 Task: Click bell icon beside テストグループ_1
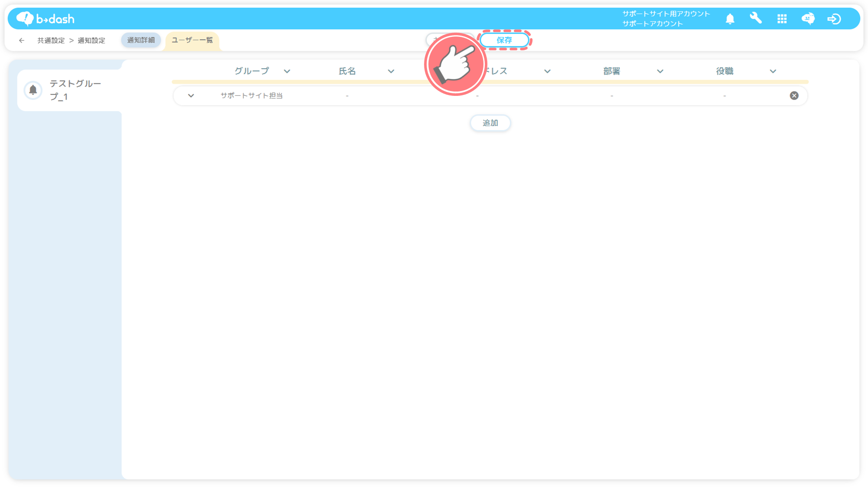pos(33,90)
